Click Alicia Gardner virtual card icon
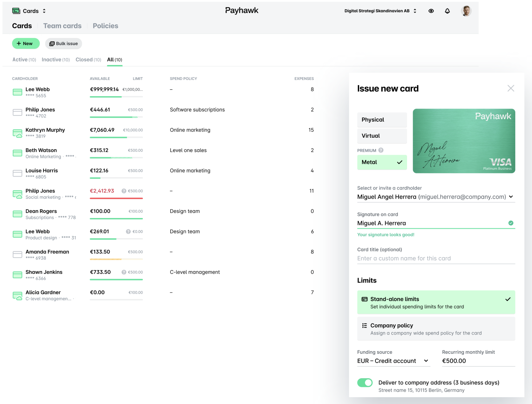Screen dimensions: 532x404 [x=17, y=296]
